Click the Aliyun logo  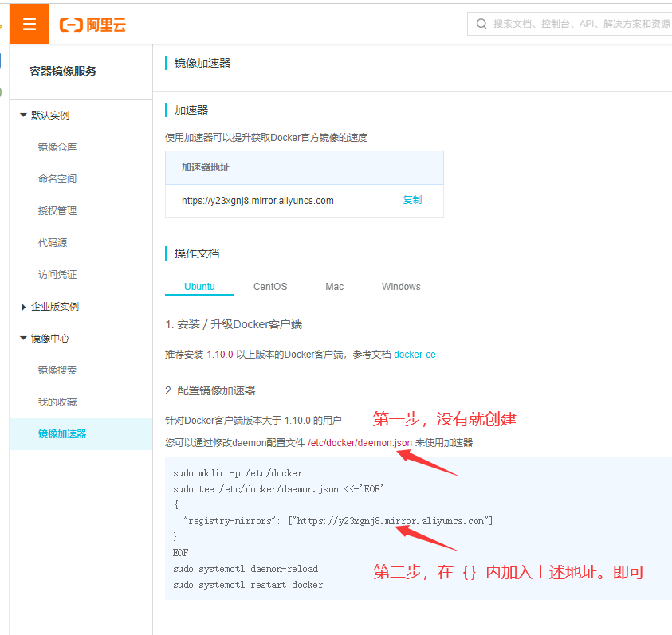(x=92, y=25)
